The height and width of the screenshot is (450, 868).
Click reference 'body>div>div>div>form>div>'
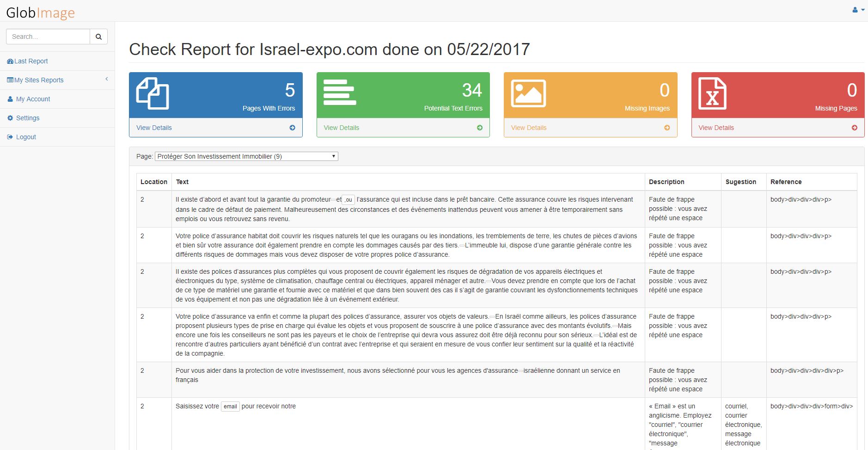pos(812,406)
